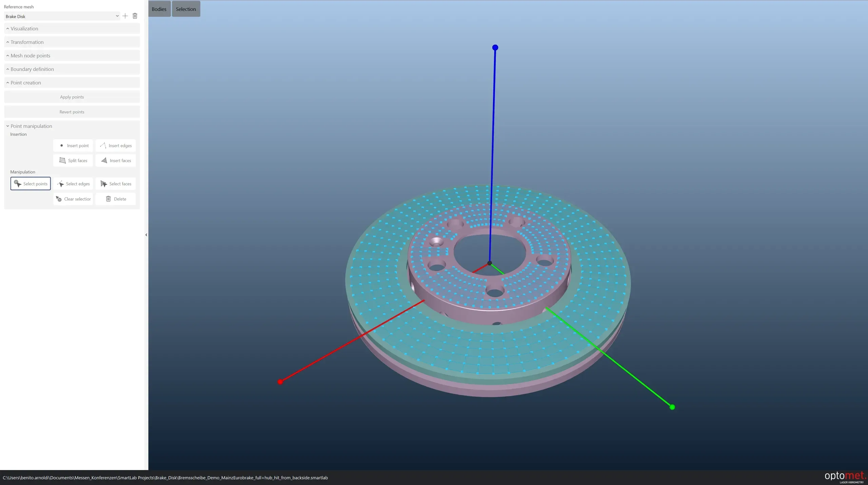
Task: Add a new reference mesh with plus icon
Action: click(x=125, y=16)
